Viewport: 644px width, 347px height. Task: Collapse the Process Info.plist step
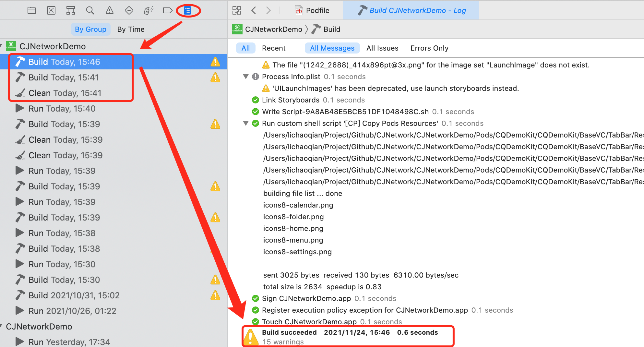point(246,77)
